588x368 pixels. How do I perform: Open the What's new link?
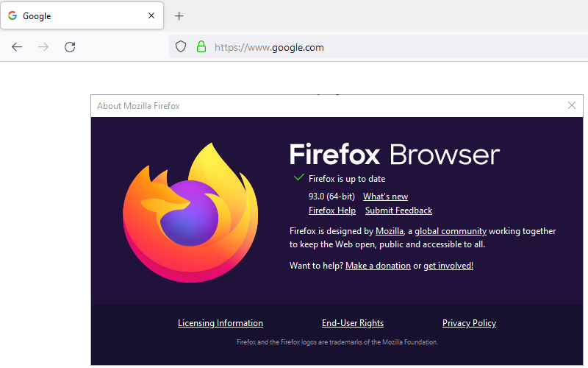(385, 197)
